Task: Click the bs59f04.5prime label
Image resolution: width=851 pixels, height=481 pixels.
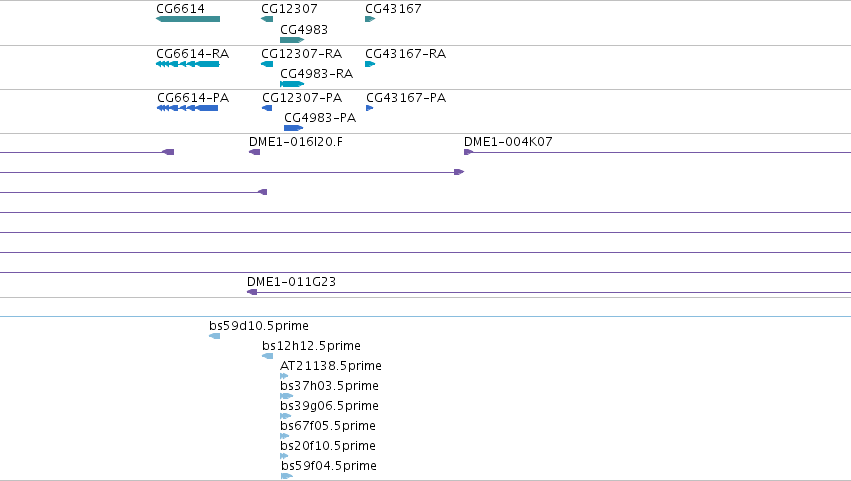Action: (329, 466)
